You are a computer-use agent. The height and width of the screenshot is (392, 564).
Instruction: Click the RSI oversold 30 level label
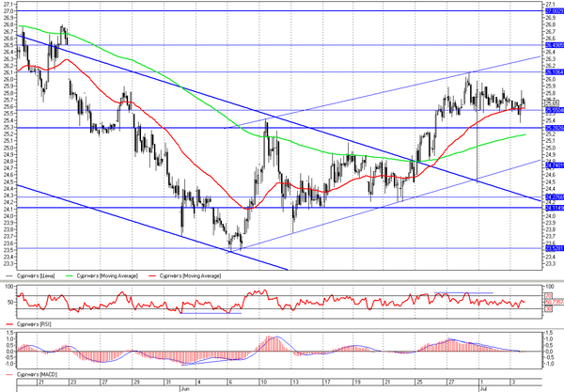549,308
